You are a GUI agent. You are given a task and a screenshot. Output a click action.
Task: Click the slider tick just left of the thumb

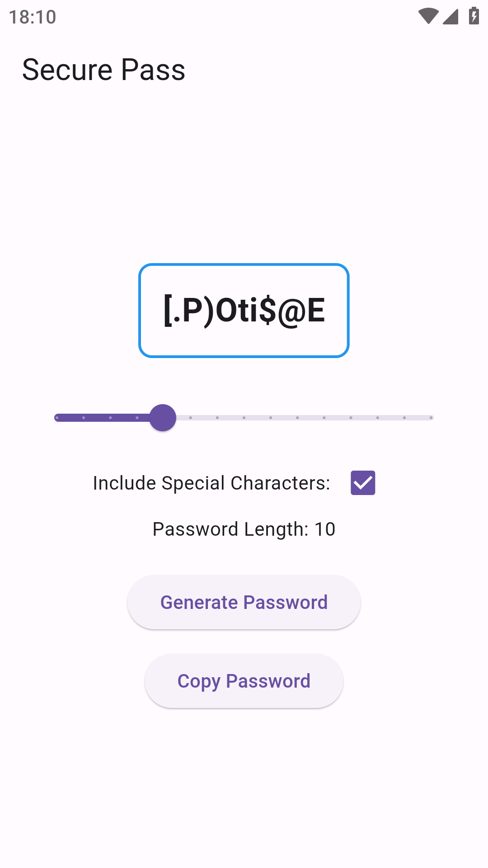[x=137, y=418]
